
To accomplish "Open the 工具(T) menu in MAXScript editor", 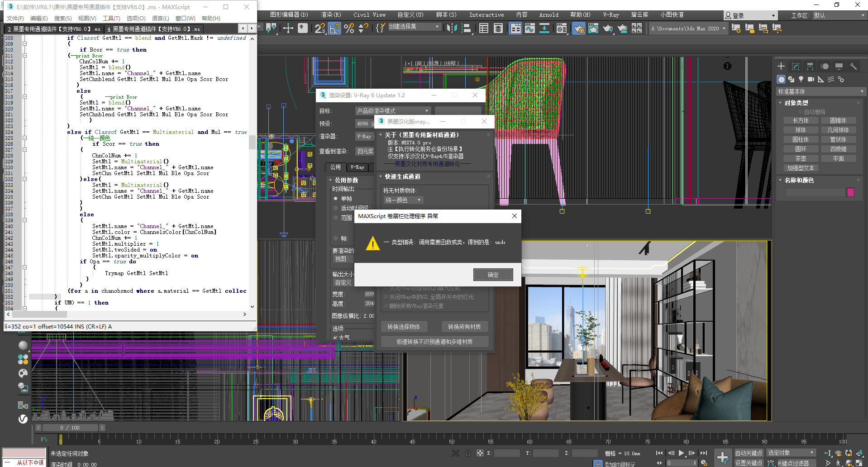I will [x=111, y=19].
